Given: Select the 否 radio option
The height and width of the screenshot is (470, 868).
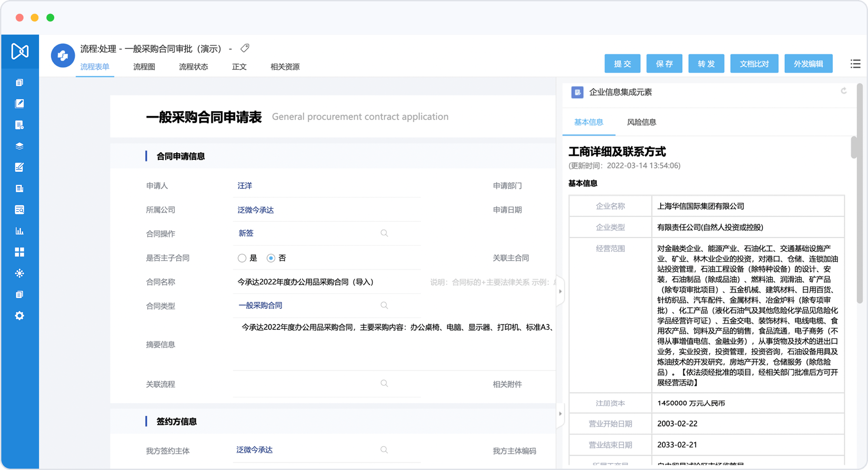Looking at the screenshot, I should click(271, 258).
